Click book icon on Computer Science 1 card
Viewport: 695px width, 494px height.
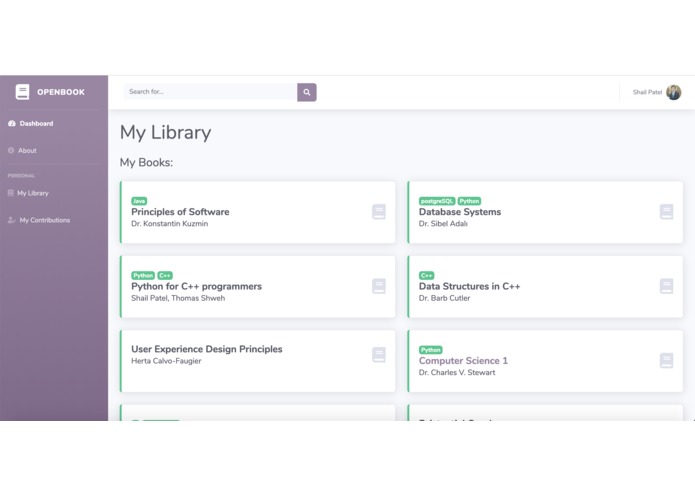coord(667,361)
